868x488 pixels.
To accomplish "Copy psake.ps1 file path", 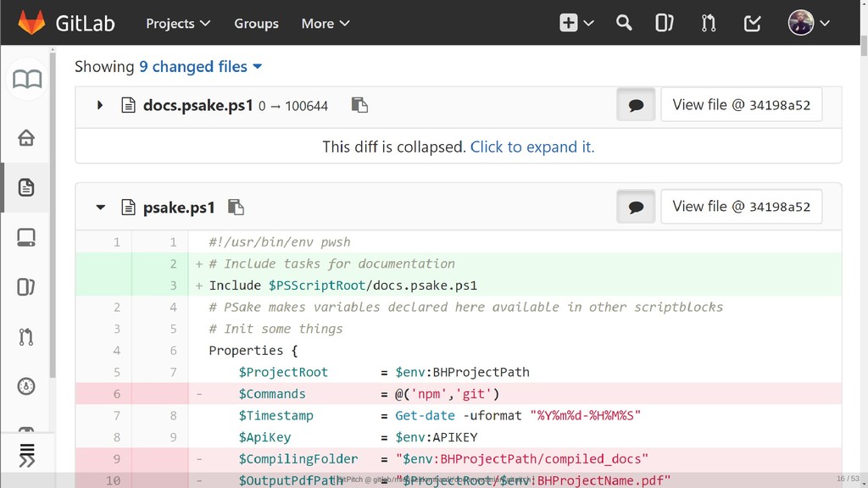I will coord(236,207).
